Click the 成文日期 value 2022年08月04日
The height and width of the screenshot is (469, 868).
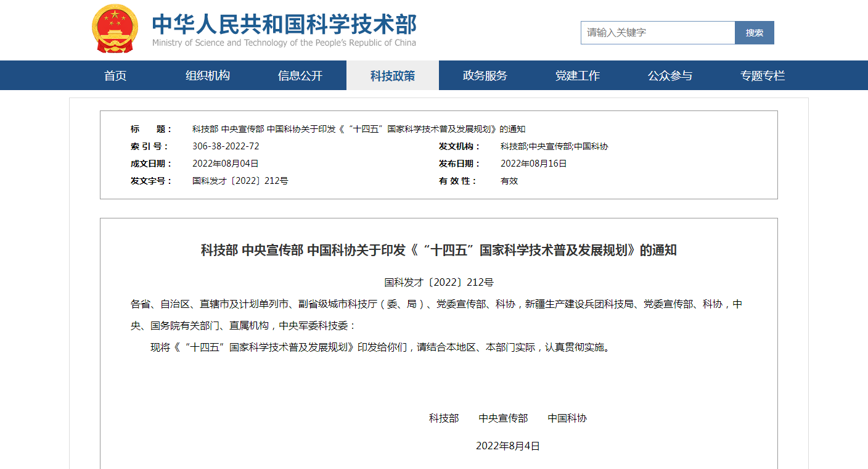(226, 164)
